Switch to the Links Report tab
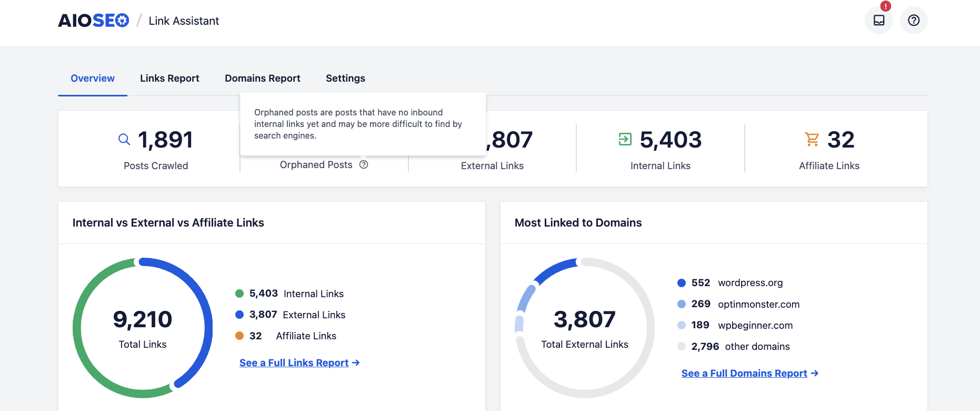Screen dimensions: 980x411 coord(169,78)
